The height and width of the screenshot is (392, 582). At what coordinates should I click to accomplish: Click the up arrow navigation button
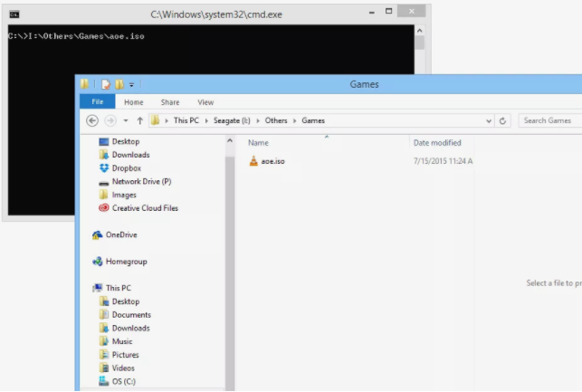(x=139, y=120)
